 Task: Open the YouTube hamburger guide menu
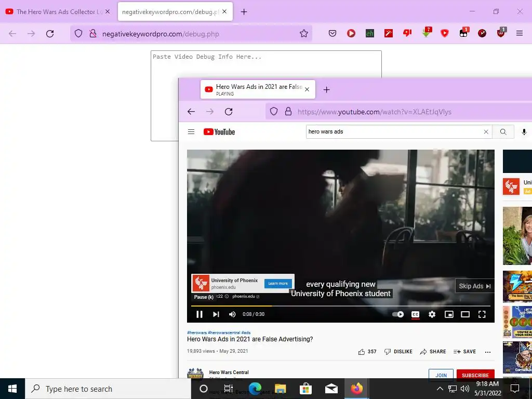[x=191, y=131]
